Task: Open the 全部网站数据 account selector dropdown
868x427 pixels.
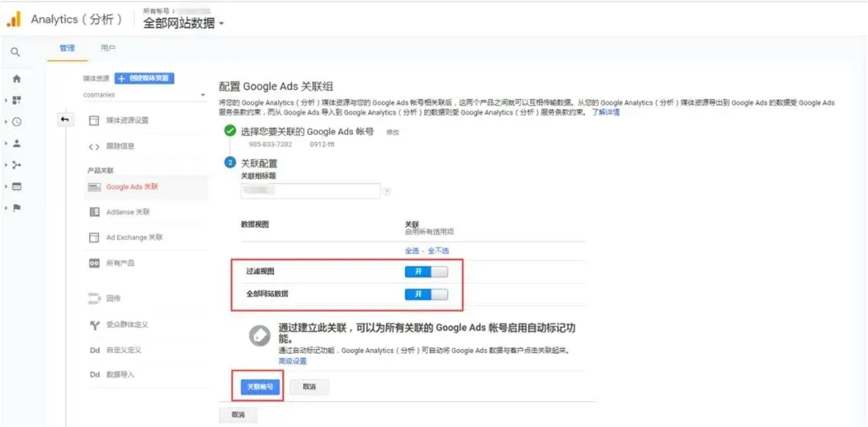Action: coord(183,24)
